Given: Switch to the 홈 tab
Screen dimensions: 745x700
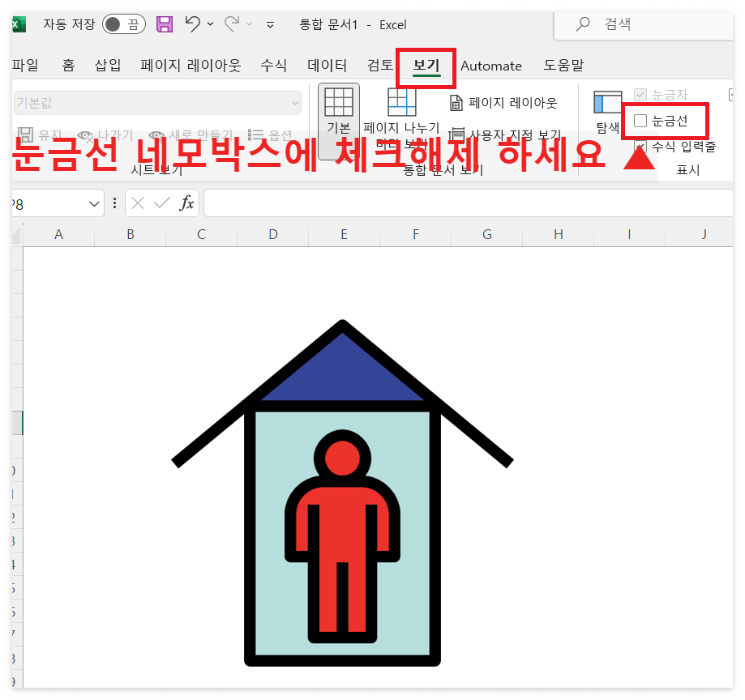Looking at the screenshot, I should (68, 65).
